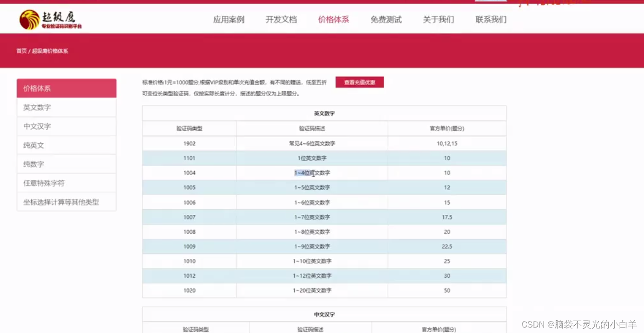Click the type cell 1012
644x333 pixels.
click(189, 276)
